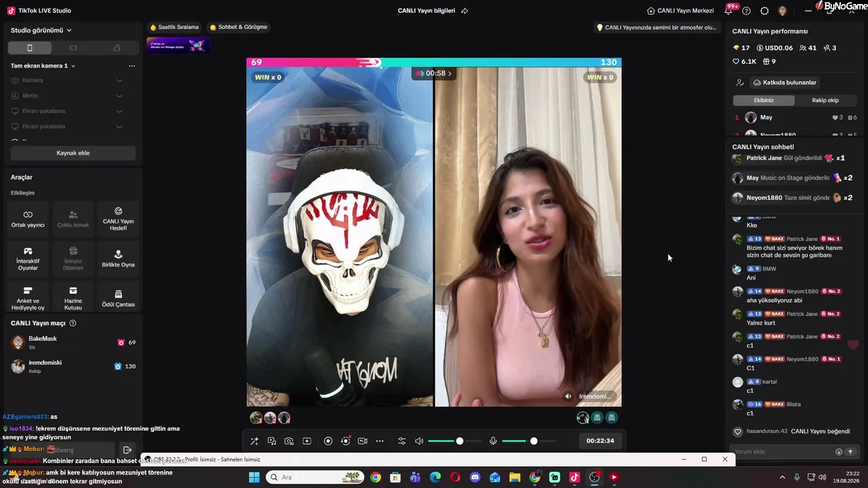Click the flip camera icon
868x488 pixels.
click(x=363, y=441)
